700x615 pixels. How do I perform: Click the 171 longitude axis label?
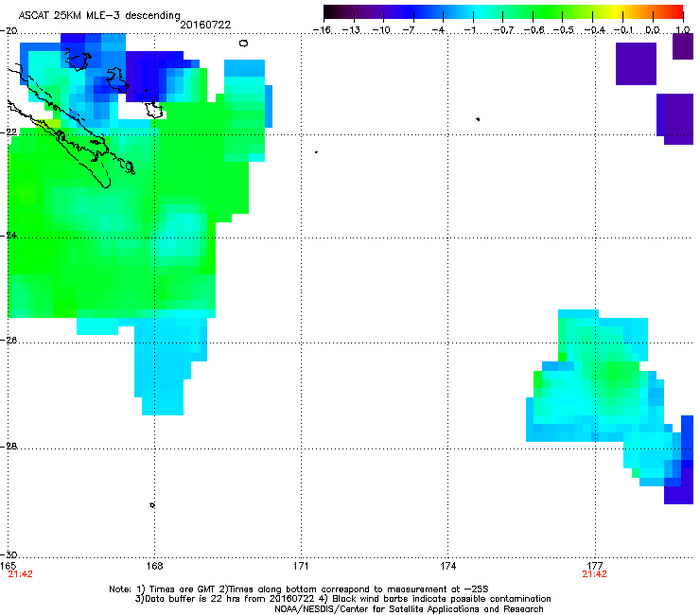tap(301, 567)
